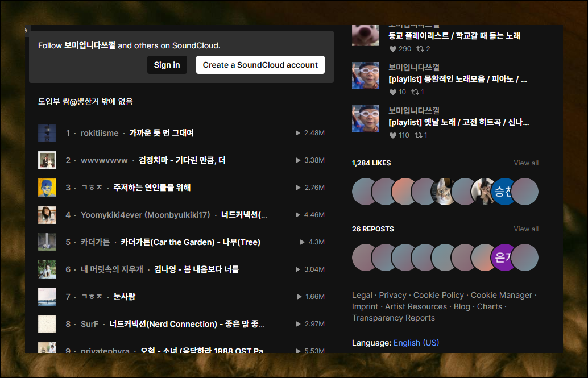
Task: Select track 8 album thumbnail
Action: pyautogui.click(x=47, y=324)
